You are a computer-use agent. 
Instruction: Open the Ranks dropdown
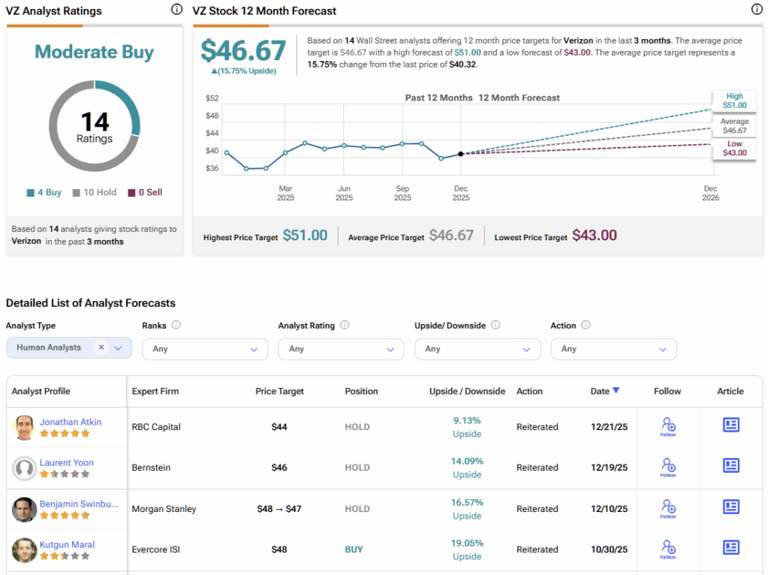205,349
